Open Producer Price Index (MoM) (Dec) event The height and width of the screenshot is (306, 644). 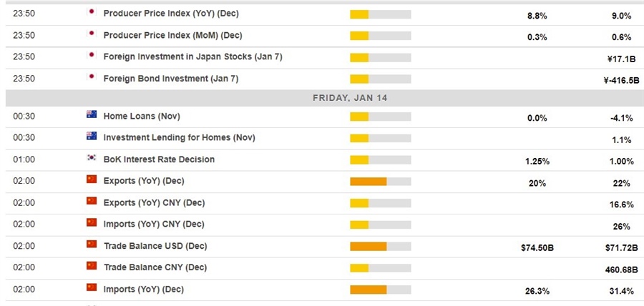click(172, 36)
